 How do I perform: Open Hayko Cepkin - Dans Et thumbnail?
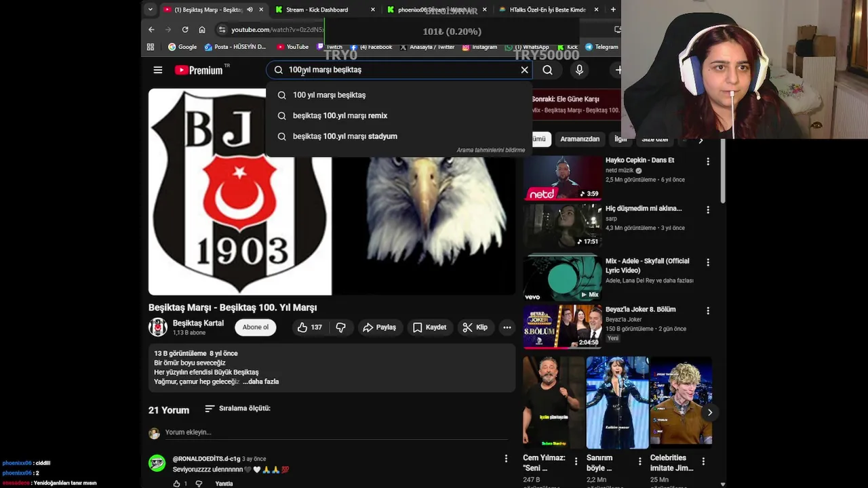coord(562,178)
